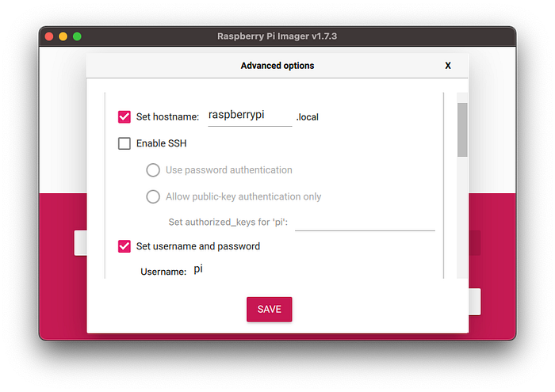Close the Raspberry Pi Imager window
555x392 pixels.
click(49, 36)
